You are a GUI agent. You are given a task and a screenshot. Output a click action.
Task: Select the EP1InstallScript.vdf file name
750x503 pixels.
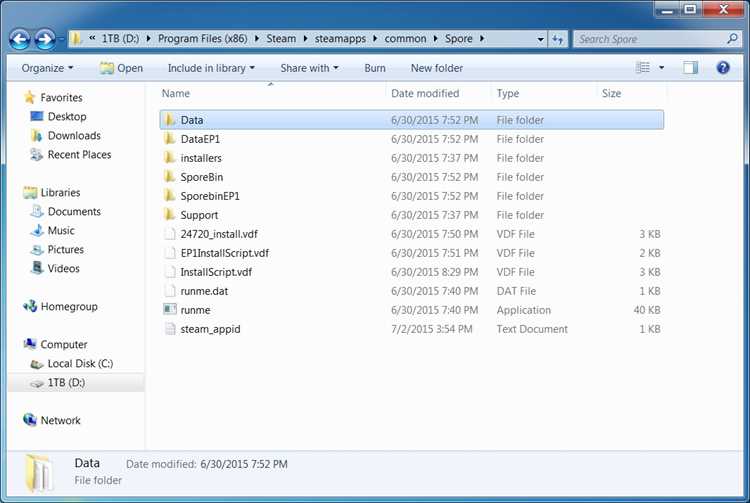point(224,253)
